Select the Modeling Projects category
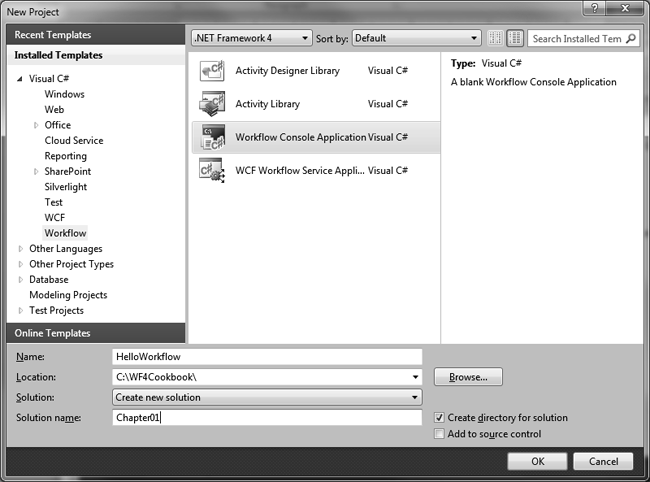 pyautogui.click(x=68, y=295)
